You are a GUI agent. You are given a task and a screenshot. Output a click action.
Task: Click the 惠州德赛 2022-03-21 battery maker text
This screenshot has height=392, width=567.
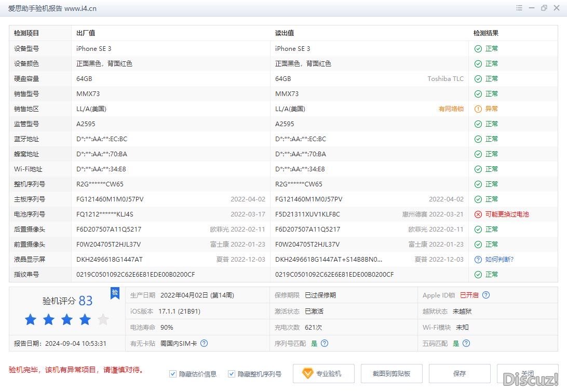[x=433, y=214]
